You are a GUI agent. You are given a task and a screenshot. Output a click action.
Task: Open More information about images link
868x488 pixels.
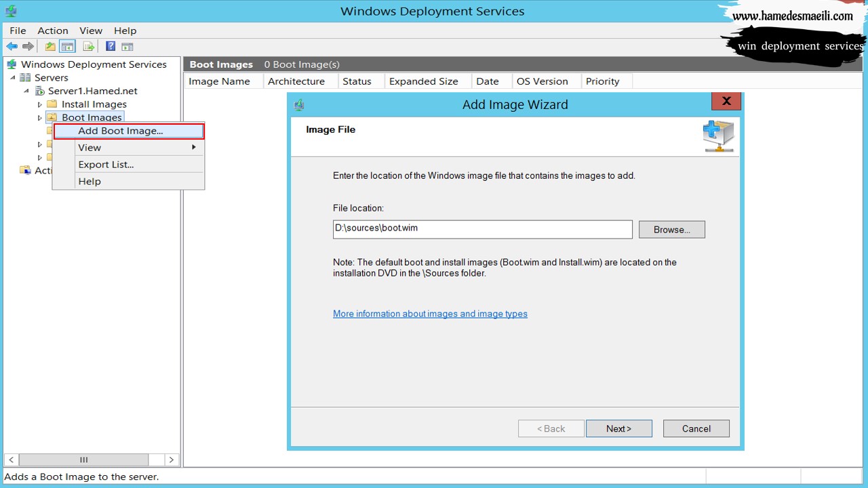(x=430, y=314)
